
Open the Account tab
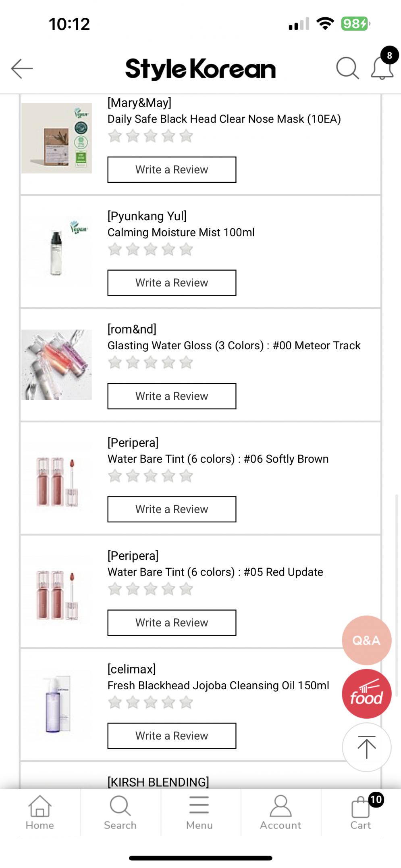tap(280, 813)
